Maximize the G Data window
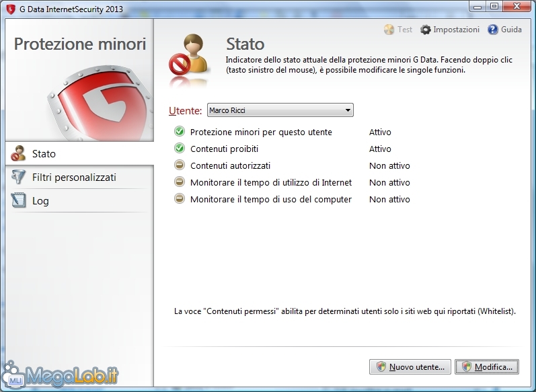 [x=494, y=7]
